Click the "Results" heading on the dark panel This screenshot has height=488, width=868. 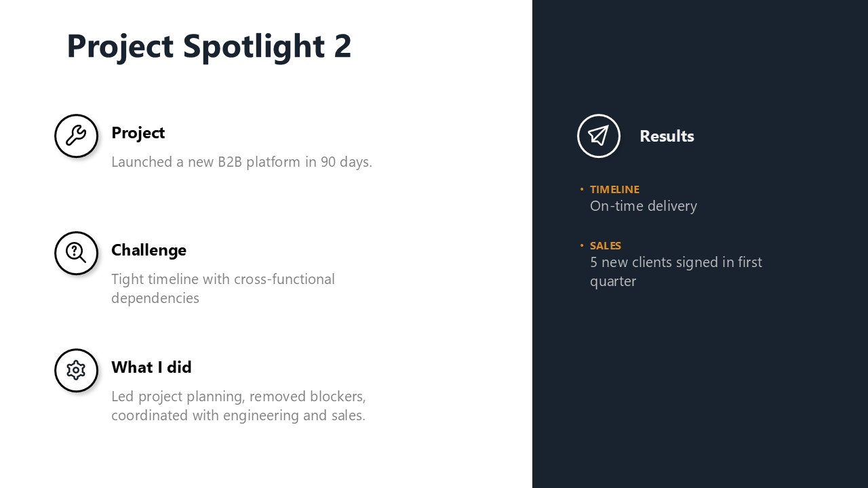click(667, 136)
